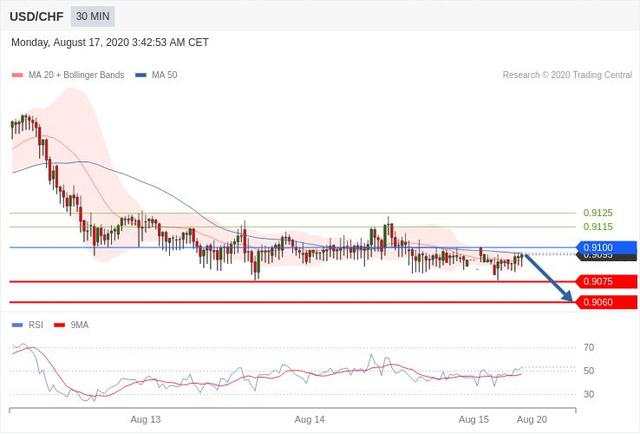
Task: Toggle MA 20 + Bollinger Bands legend
Action: tap(76, 75)
